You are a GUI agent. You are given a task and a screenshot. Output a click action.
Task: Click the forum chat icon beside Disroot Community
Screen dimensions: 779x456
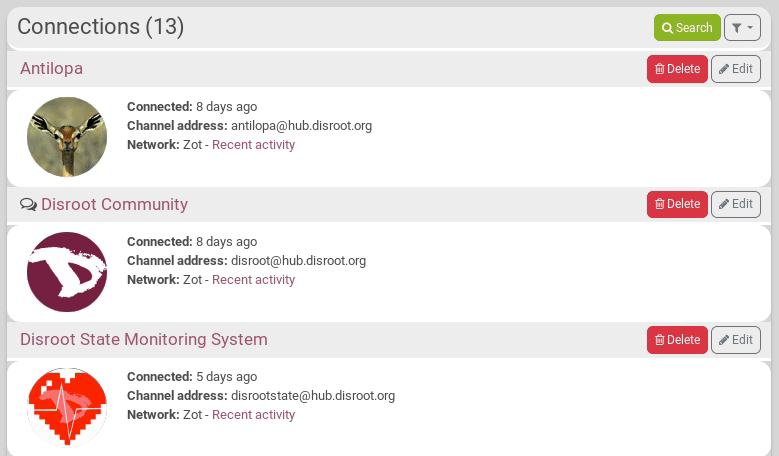28,205
